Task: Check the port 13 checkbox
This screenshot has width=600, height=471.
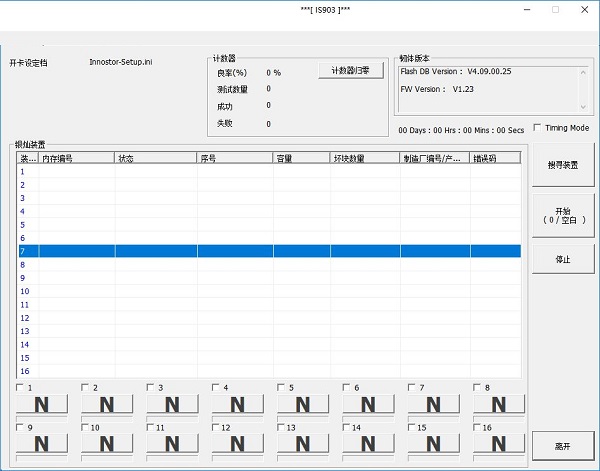Action: click(x=281, y=427)
